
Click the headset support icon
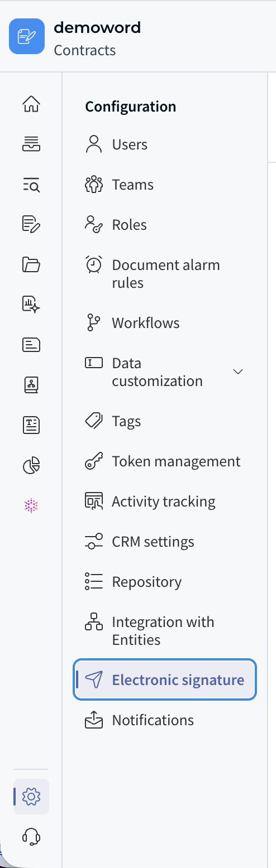[31, 837]
